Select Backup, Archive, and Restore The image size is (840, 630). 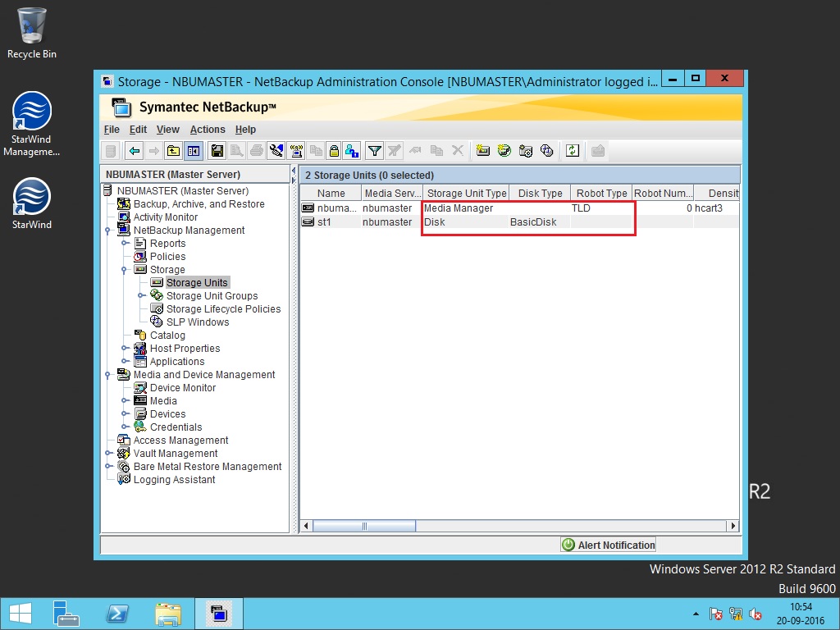(199, 204)
